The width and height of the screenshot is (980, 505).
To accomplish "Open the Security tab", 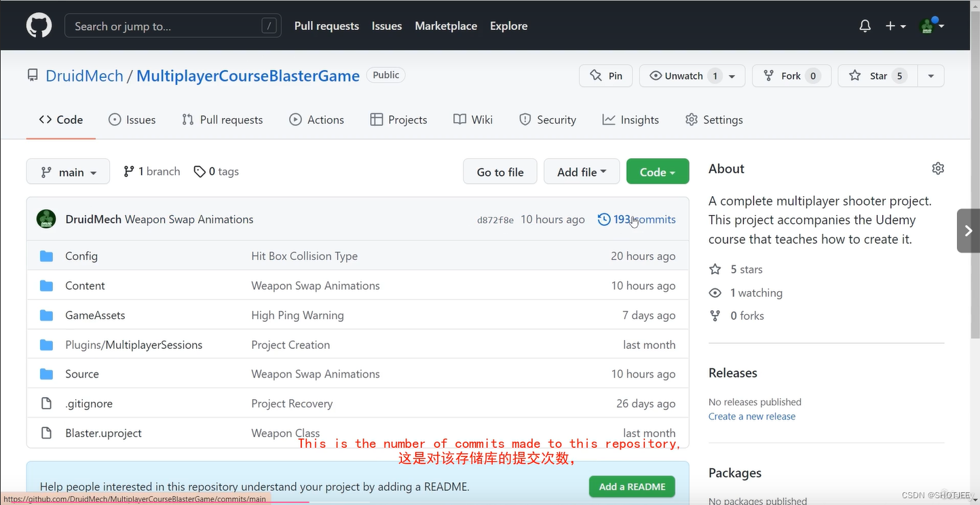I will pos(548,119).
